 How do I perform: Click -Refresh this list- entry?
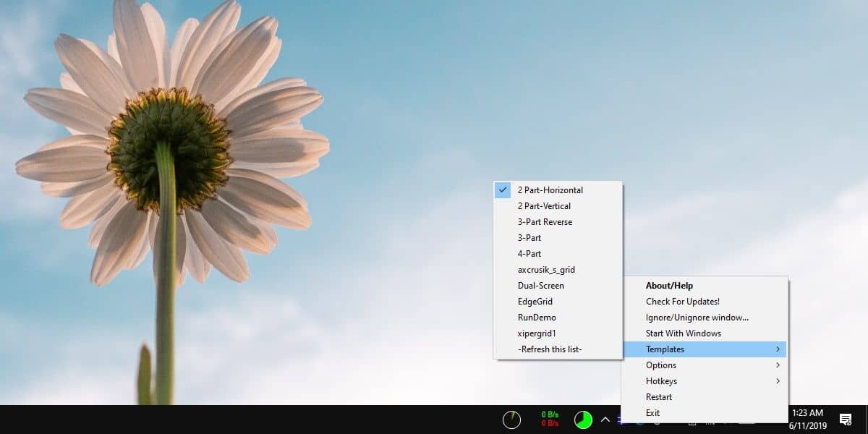click(x=550, y=349)
